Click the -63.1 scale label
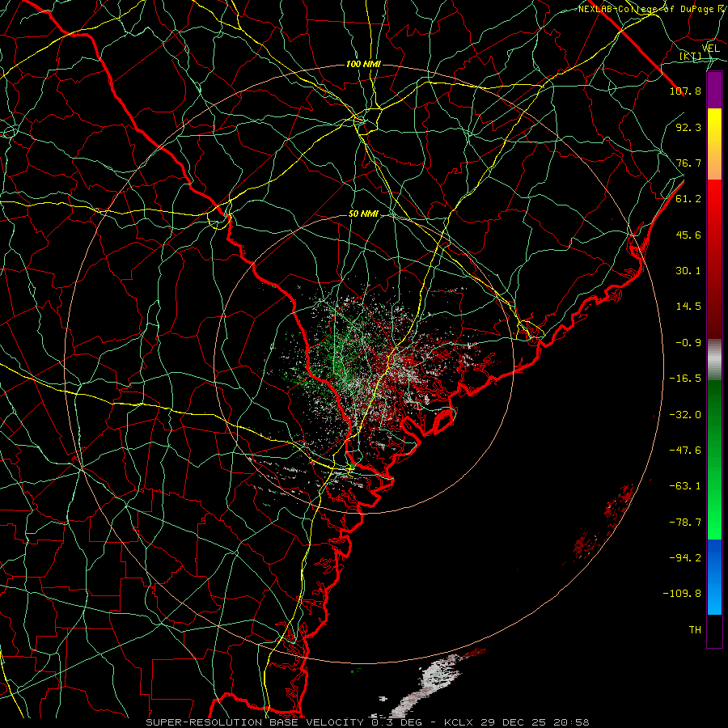 point(685,486)
